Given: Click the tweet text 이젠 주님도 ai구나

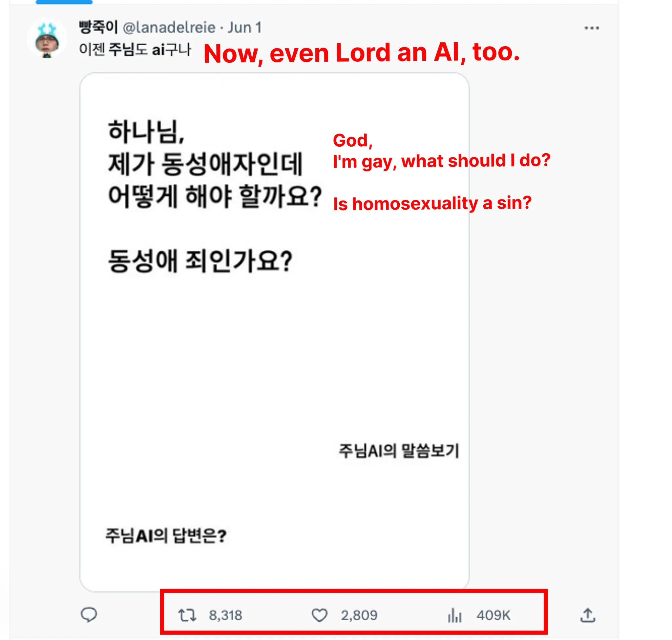Looking at the screenshot, I should coord(135,50).
